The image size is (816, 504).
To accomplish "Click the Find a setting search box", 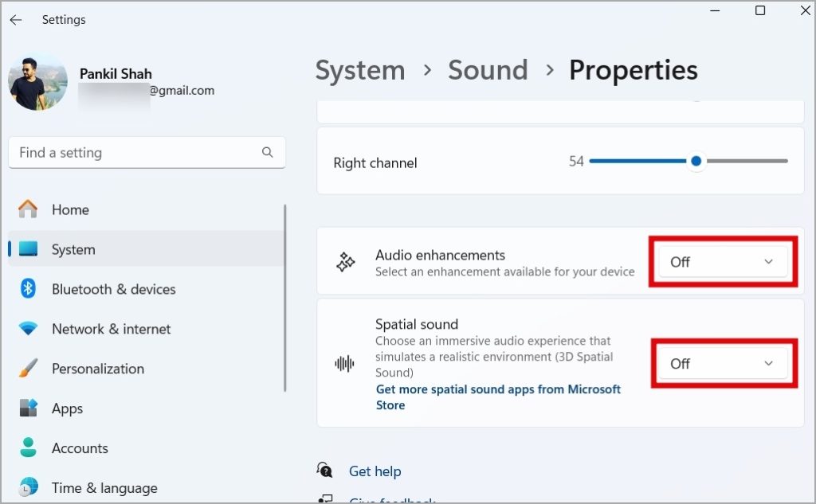I will pos(135,153).
